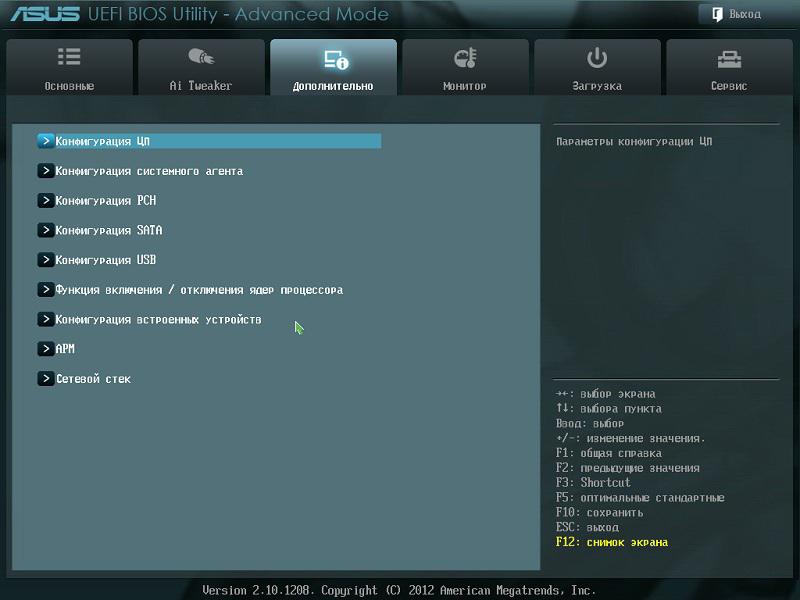The width and height of the screenshot is (800, 600).
Task: Switch to the Ai Tweaker tab label
Action: (200, 86)
